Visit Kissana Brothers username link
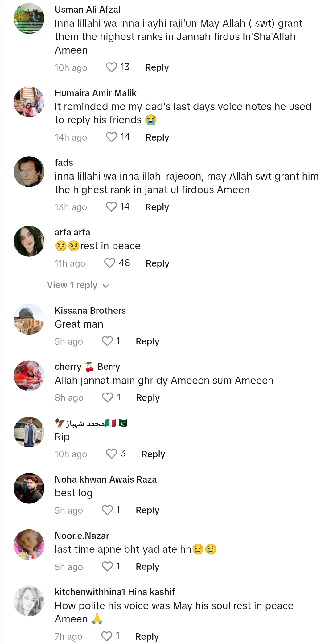This screenshot has width=333, height=644. click(90, 310)
